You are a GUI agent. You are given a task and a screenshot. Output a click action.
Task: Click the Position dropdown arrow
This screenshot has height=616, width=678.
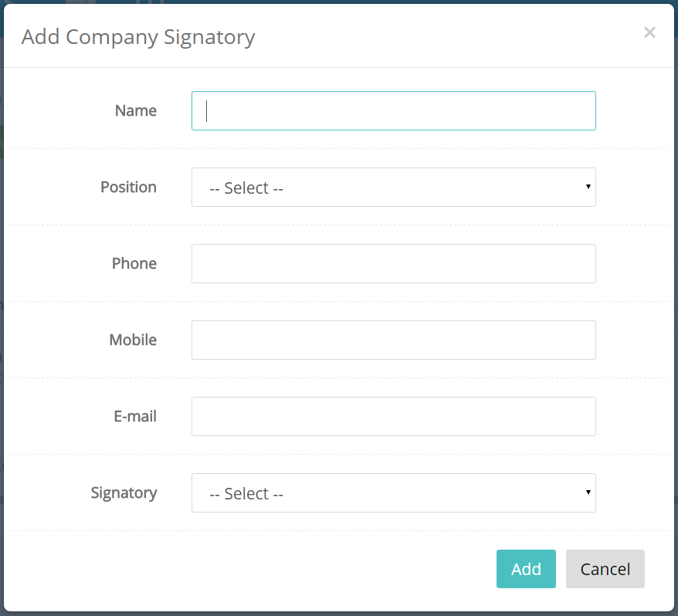pos(588,186)
